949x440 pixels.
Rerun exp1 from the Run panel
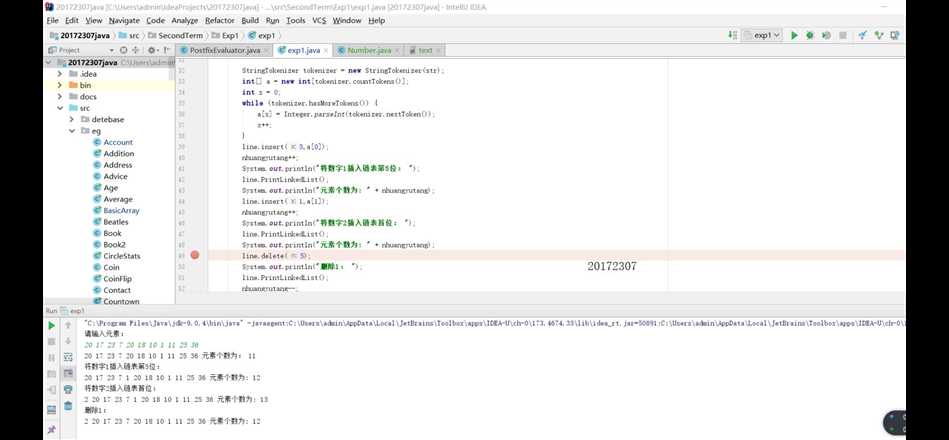point(51,326)
